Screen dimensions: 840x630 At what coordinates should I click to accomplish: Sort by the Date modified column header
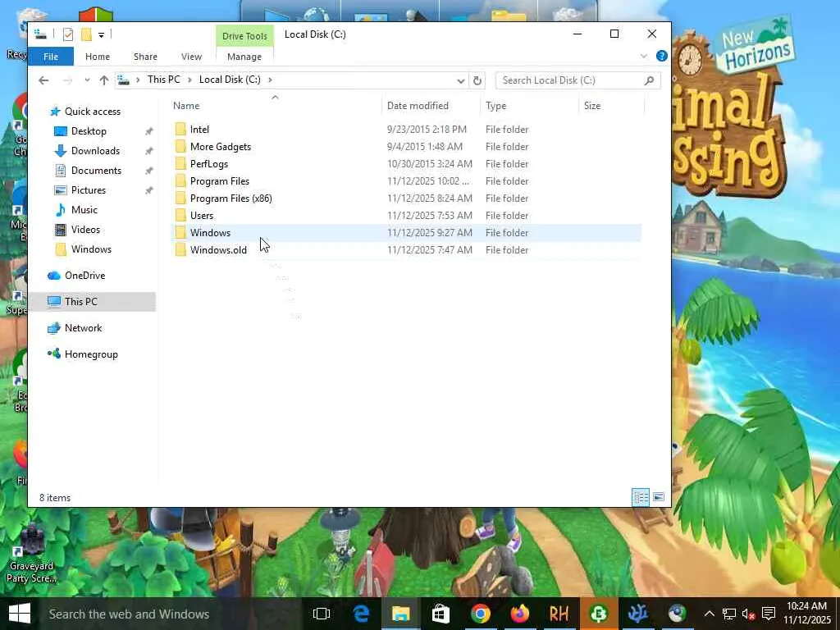click(x=418, y=106)
